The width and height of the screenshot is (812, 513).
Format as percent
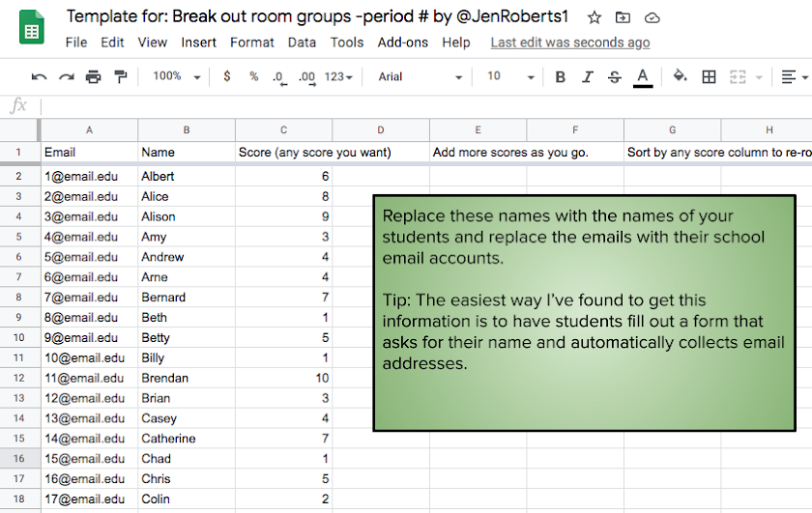click(253, 76)
